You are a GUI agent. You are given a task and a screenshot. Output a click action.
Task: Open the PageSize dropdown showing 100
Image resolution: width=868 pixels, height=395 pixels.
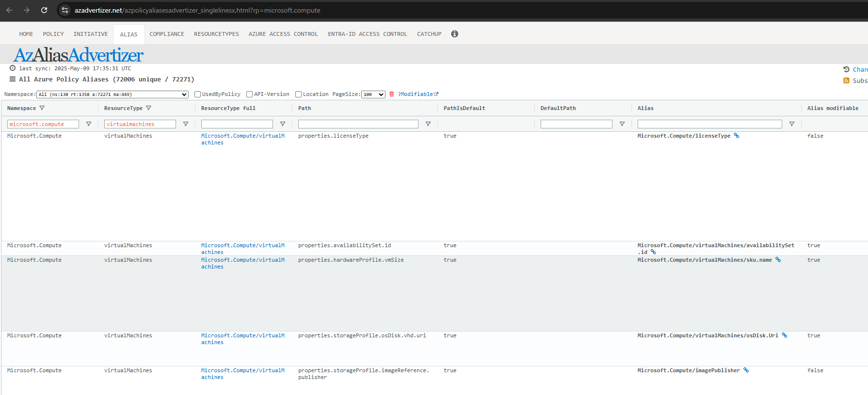pyautogui.click(x=373, y=95)
